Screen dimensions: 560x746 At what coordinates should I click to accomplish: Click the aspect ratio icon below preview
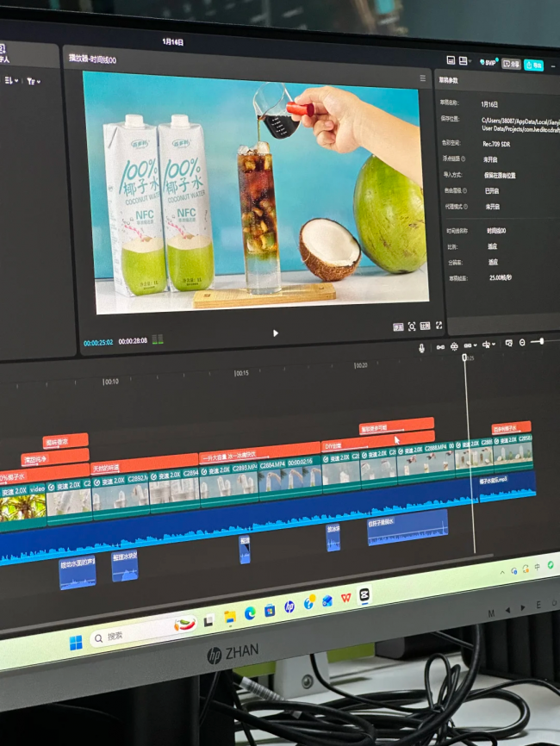click(x=425, y=326)
